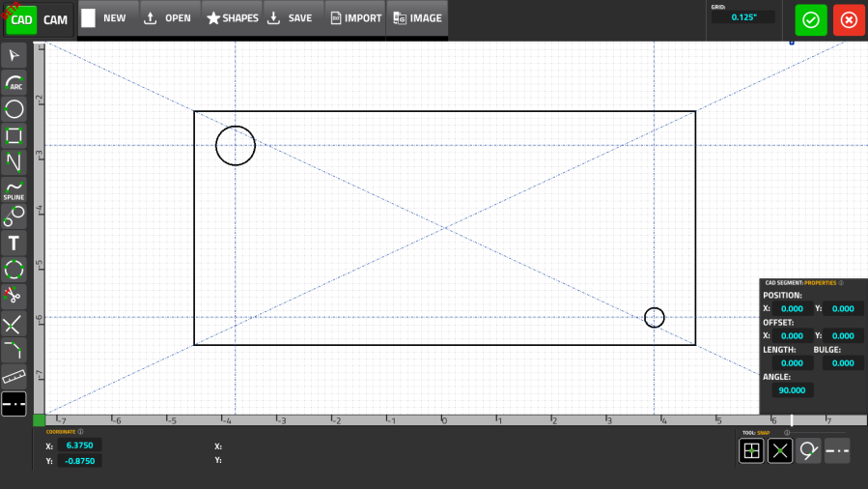Image resolution: width=868 pixels, height=489 pixels.
Task: Click IMAGE import button
Action: point(417,18)
